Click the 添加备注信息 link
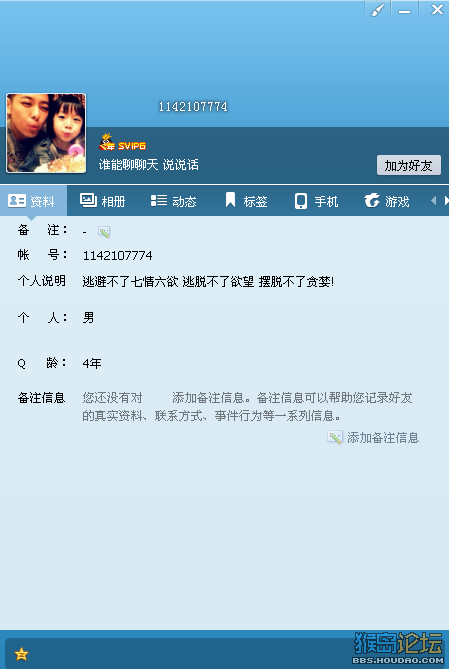The width and height of the screenshot is (449, 669). 383,438
